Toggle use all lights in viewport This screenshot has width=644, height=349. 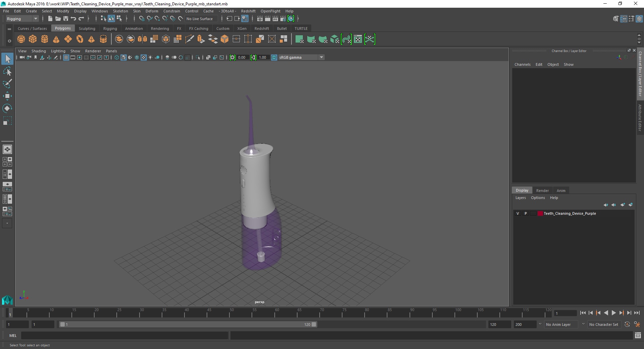pyautogui.click(x=150, y=57)
